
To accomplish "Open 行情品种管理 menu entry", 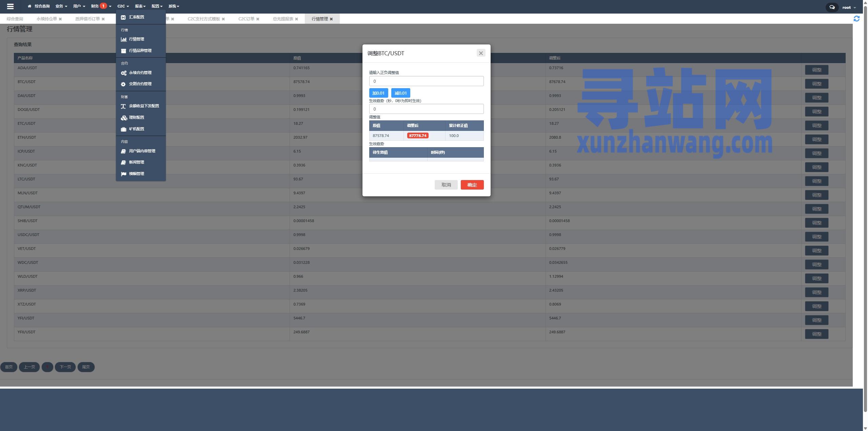I will 141,51.
